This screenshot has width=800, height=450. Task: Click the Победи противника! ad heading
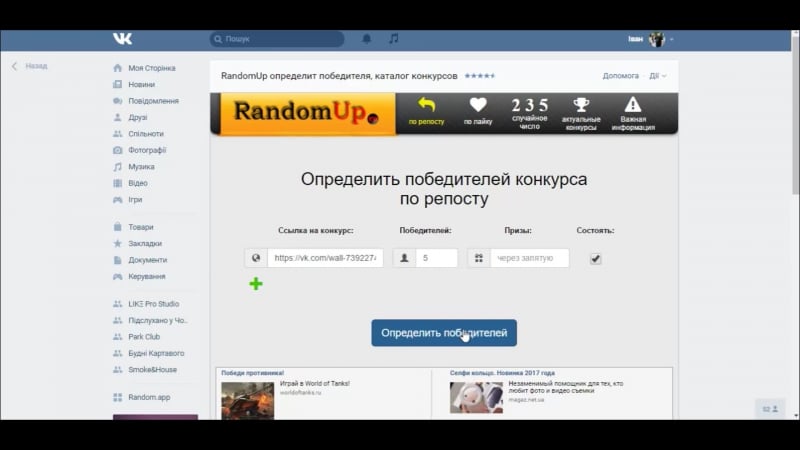coord(253,373)
